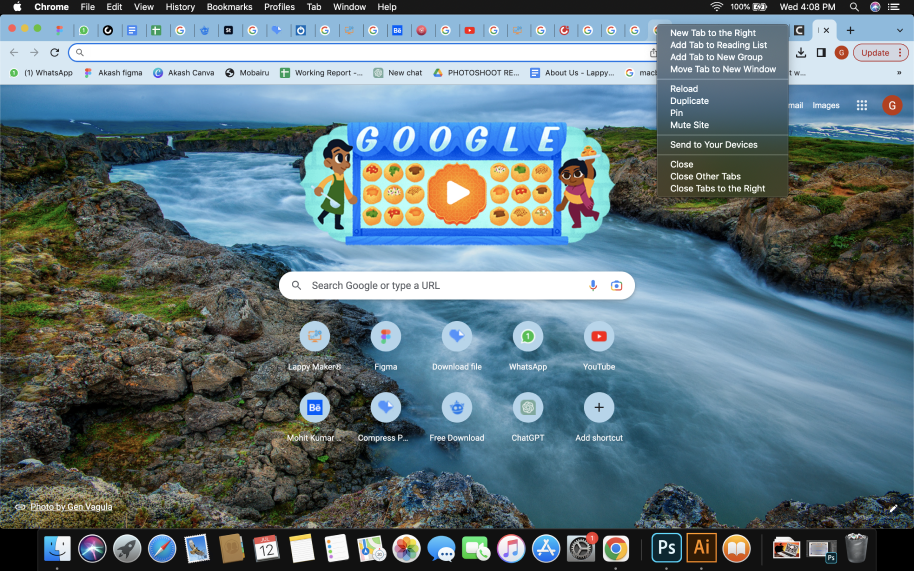The height and width of the screenshot is (571, 914).
Task: Open the Compress P... shortcut
Action: (385, 407)
